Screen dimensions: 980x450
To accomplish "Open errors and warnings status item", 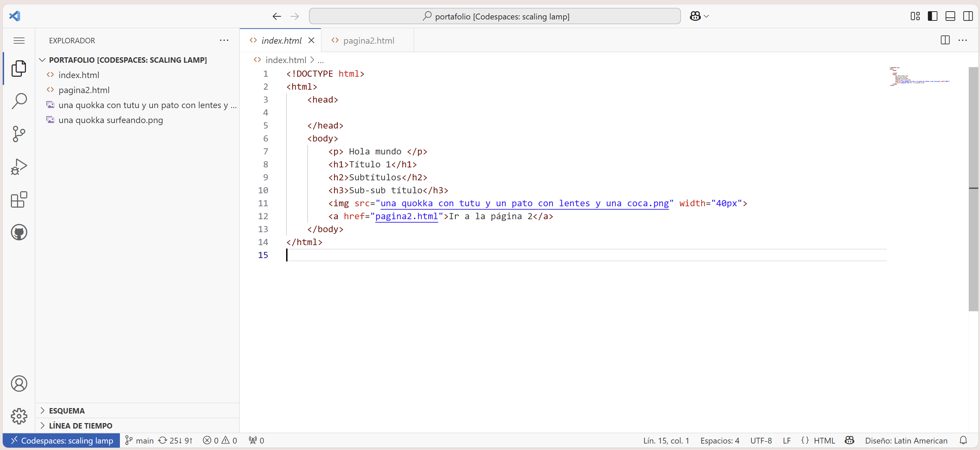I will click(x=220, y=440).
